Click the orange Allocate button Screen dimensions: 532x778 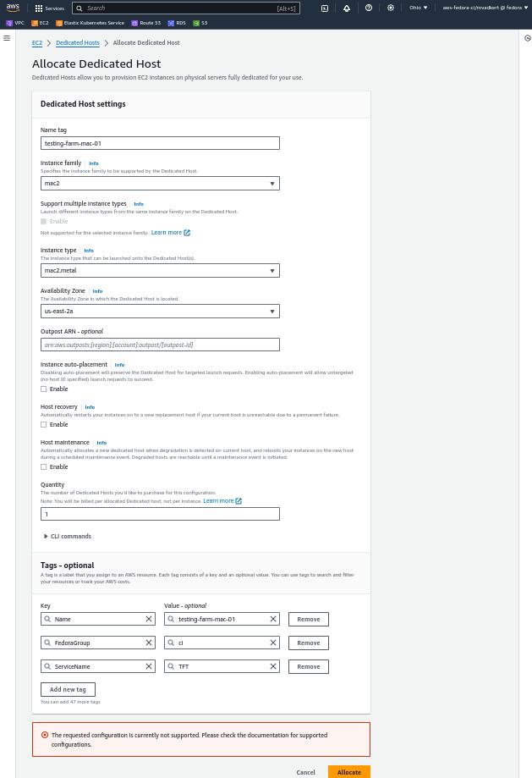tap(349, 772)
